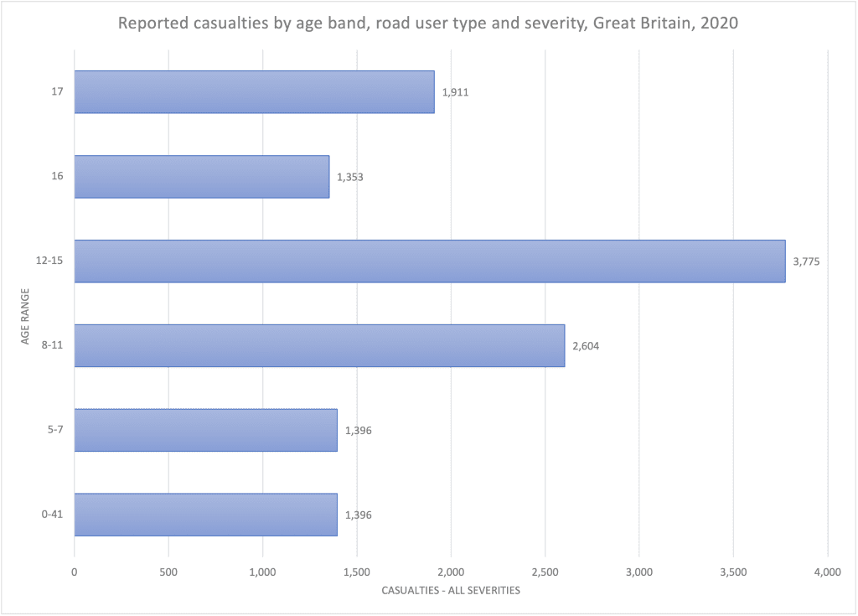
Task: Click the 5-7 age band bar
Action: (x=206, y=431)
